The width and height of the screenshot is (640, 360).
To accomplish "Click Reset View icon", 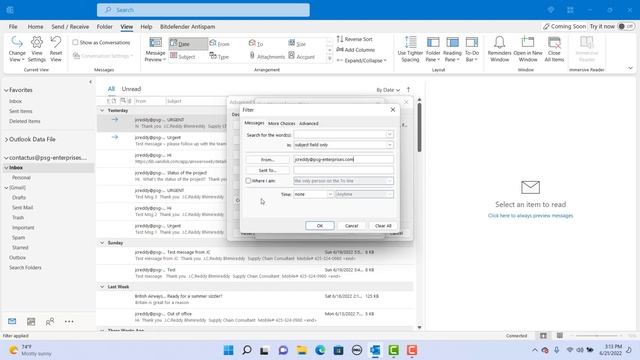I will pyautogui.click(x=56, y=49).
